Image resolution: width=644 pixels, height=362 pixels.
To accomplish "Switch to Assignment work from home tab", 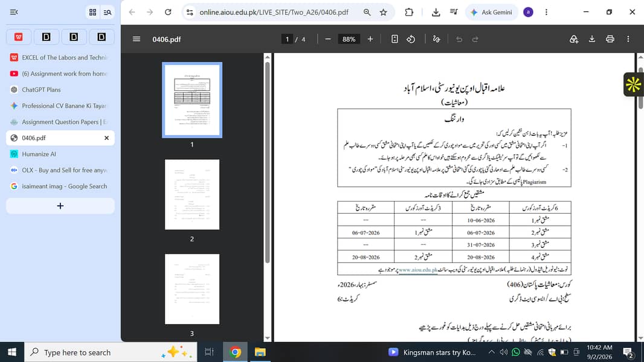I will coord(60,74).
